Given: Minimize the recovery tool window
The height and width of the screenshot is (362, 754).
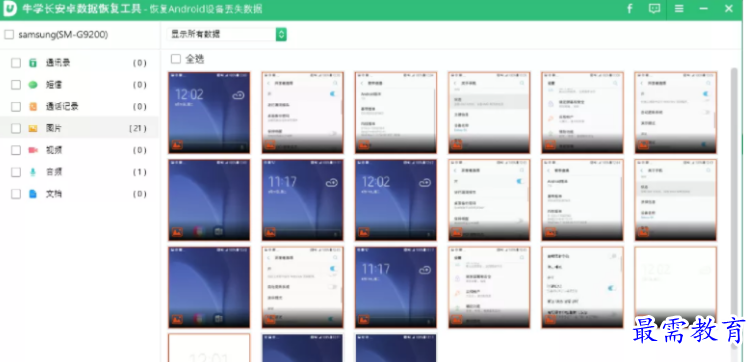Looking at the screenshot, I should (704, 9).
